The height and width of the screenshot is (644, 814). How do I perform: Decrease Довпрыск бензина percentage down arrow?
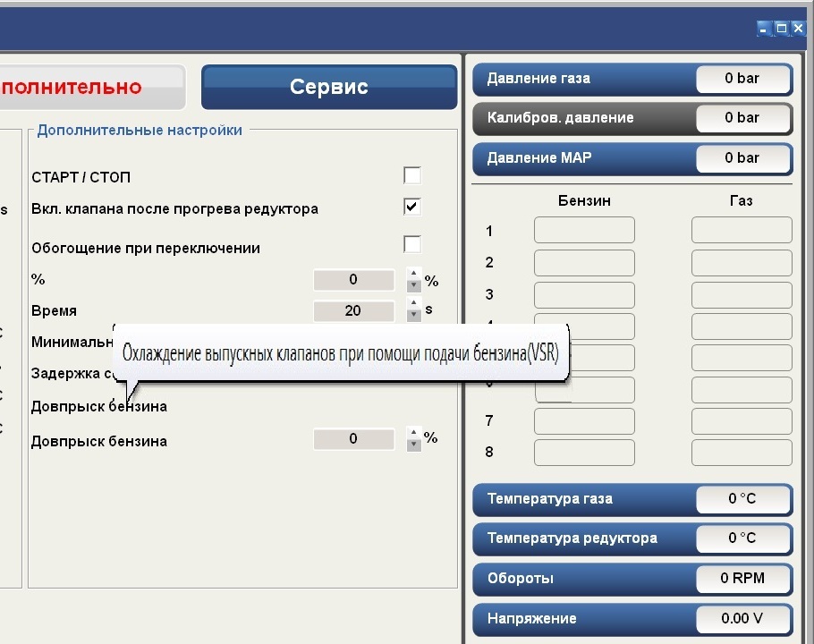[x=413, y=445]
